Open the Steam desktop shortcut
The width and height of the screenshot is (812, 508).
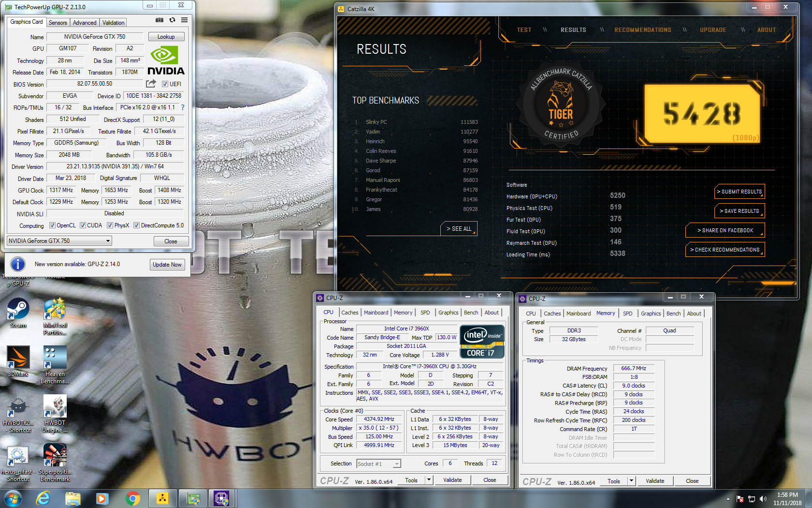tap(18, 314)
